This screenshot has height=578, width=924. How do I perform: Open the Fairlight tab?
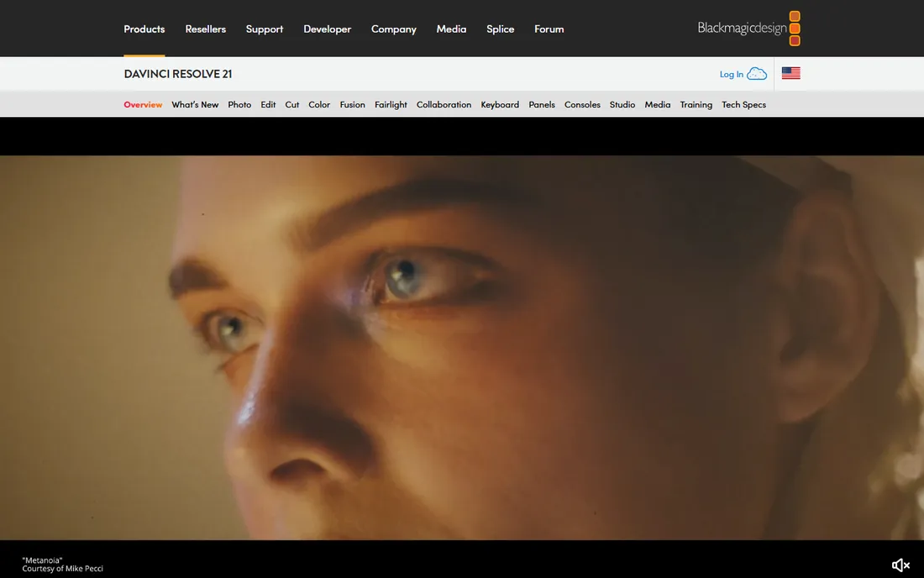391,104
